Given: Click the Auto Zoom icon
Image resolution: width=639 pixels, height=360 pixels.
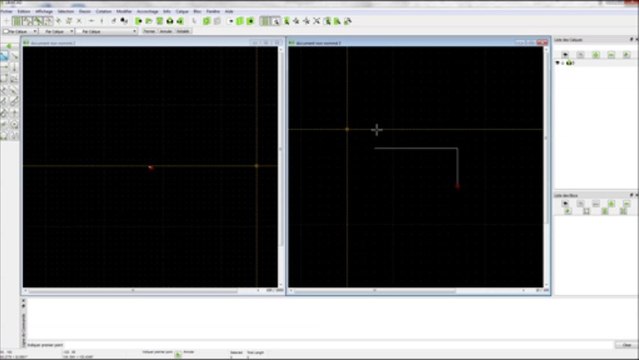Looking at the screenshot, I should [317, 21].
